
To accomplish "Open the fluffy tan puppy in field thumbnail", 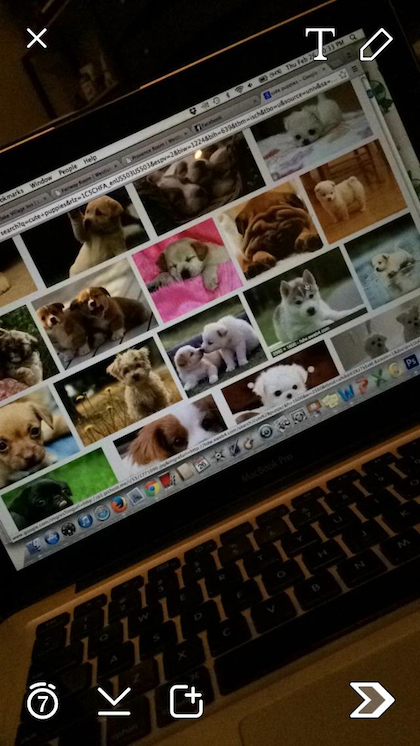I will [x=119, y=393].
